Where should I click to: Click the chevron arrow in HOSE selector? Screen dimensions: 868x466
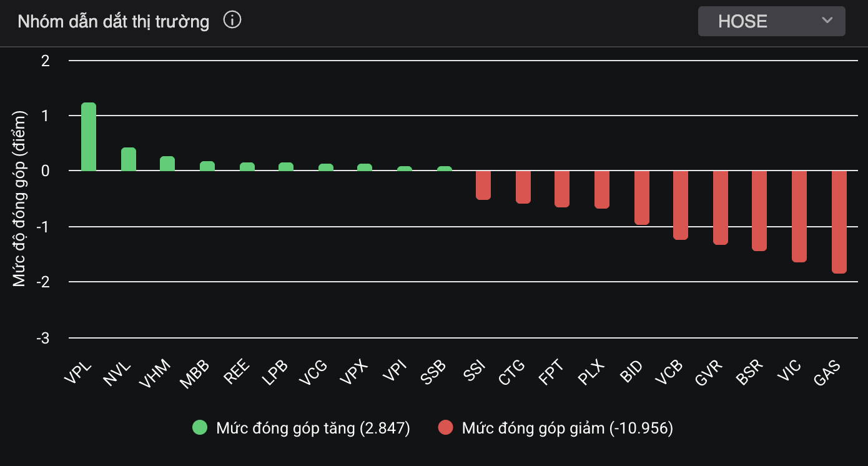click(827, 21)
